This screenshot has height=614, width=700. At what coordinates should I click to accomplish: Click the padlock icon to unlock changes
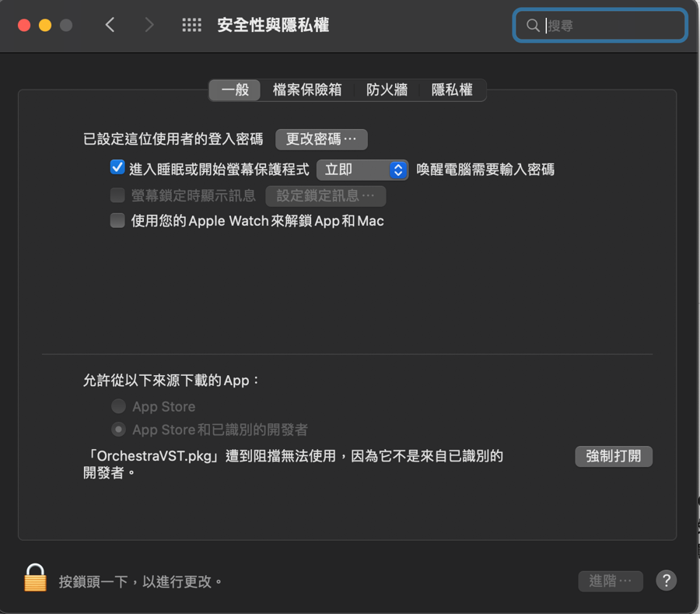[x=35, y=577]
